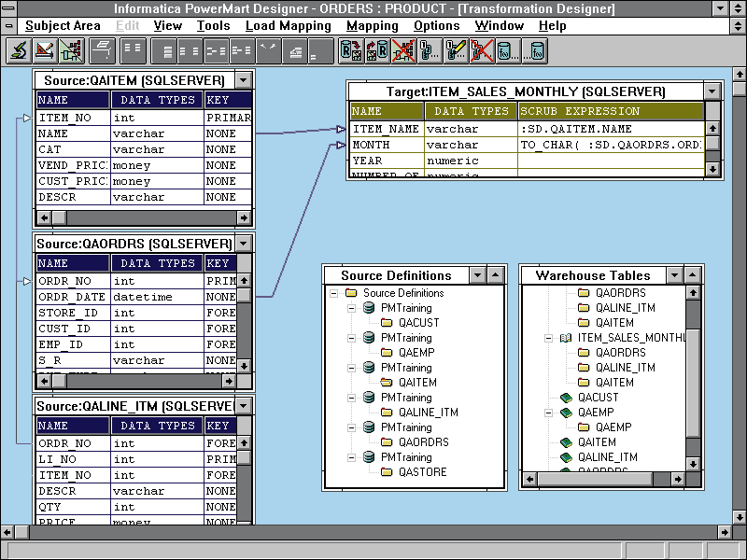Click the gray arrows-apart toolbar icon
The height and width of the screenshot is (560, 747).
click(268, 50)
